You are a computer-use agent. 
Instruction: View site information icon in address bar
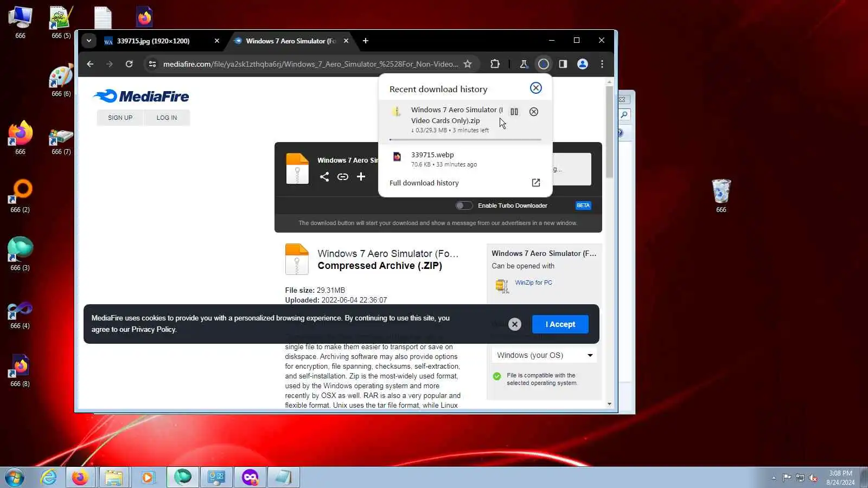tap(152, 64)
